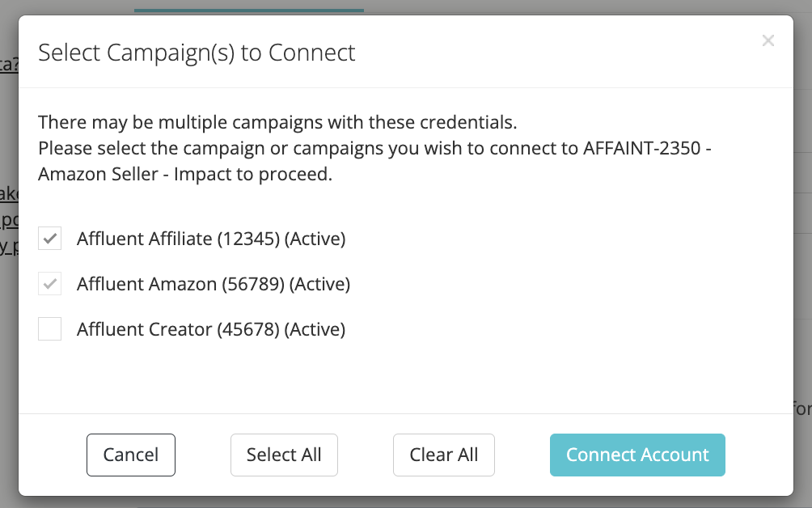Uncheck the Affluent Amazon (56789) checkbox
812x508 pixels.
49,283
